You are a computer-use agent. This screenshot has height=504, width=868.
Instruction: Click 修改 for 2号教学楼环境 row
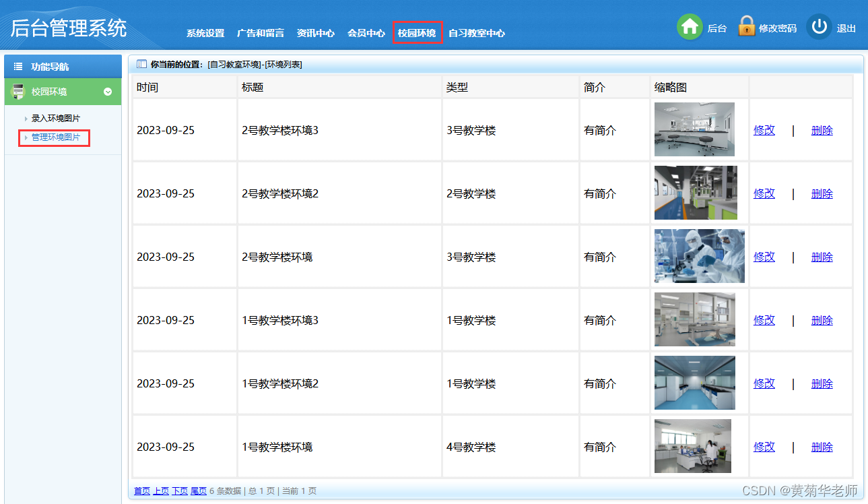(764, 257)
